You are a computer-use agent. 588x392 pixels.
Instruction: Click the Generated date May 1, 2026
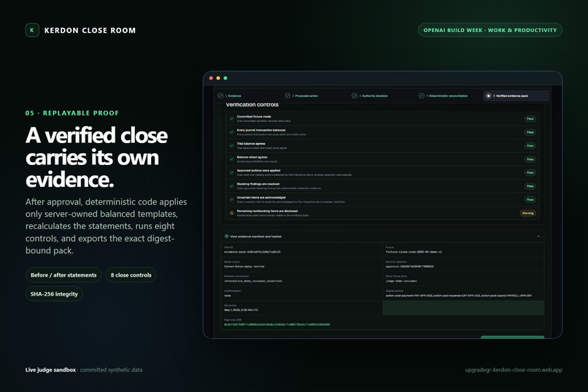click(x=241, y=310)
